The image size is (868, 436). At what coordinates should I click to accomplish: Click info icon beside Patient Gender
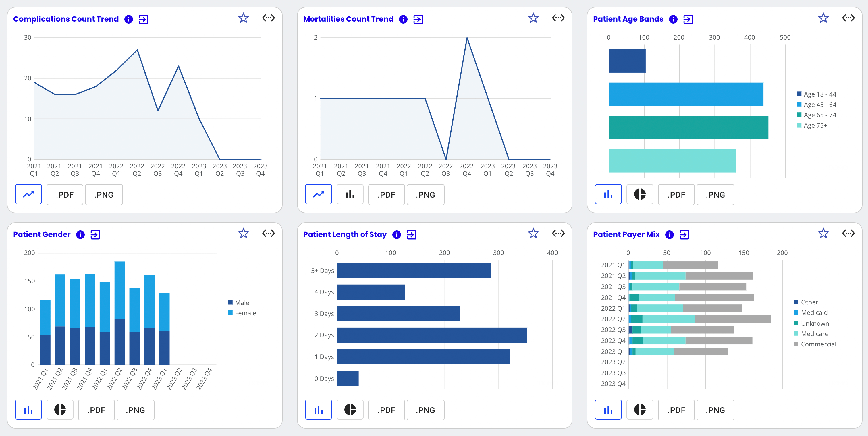pos(80,234)
